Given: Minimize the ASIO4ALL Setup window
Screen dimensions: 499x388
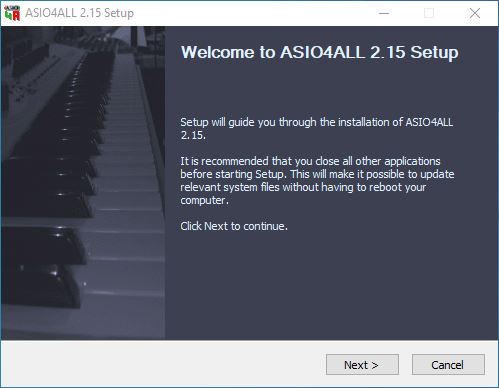Looking at the screenshot, I should pos(384,13).
